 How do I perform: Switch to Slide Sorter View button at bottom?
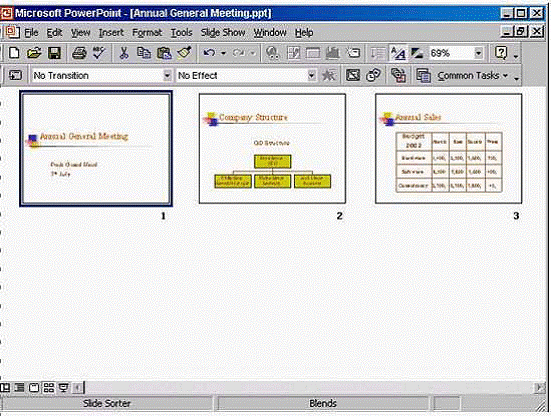tap(48, 388)
